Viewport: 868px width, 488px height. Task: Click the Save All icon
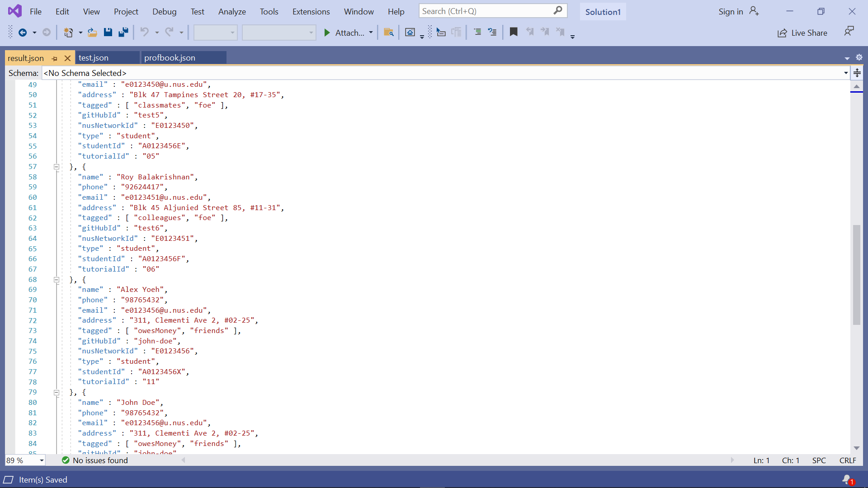tap(123, 32)
